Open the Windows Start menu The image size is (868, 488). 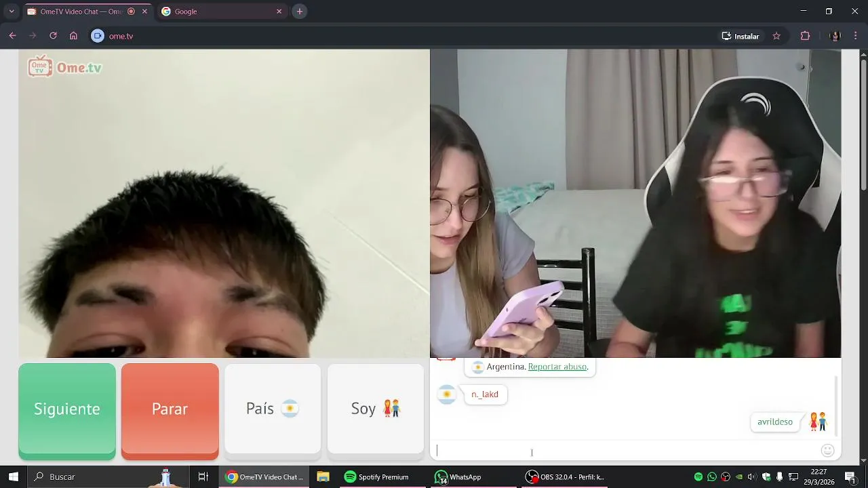[13, 477]
